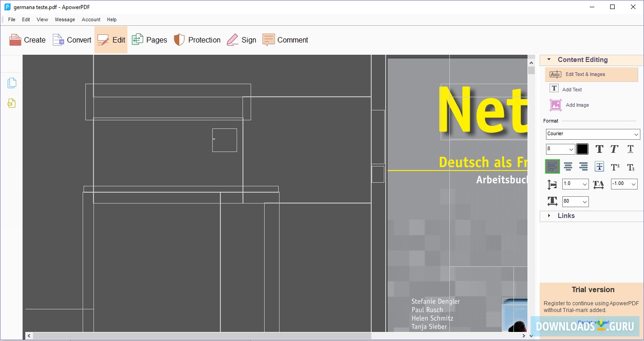This screenshot has height=341, width=644.
Task: Center-align the text
Action: click(568, 166)
